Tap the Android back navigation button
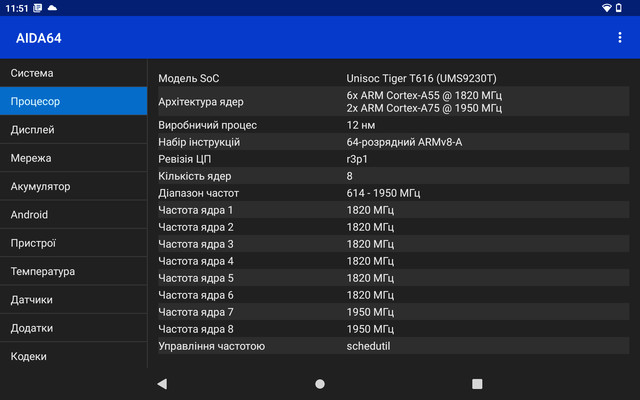Image resolution: width=640 pixels, height=400 pixels. click(x=162, y=384)
